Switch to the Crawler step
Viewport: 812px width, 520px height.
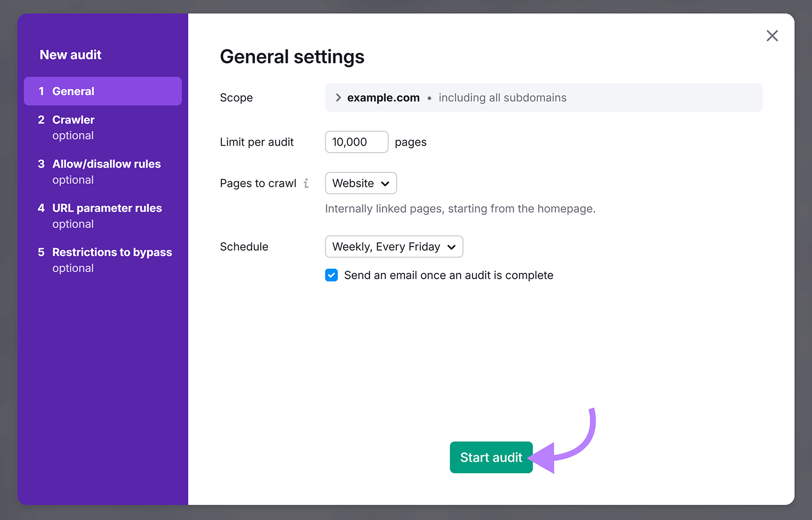pos(73,120)
